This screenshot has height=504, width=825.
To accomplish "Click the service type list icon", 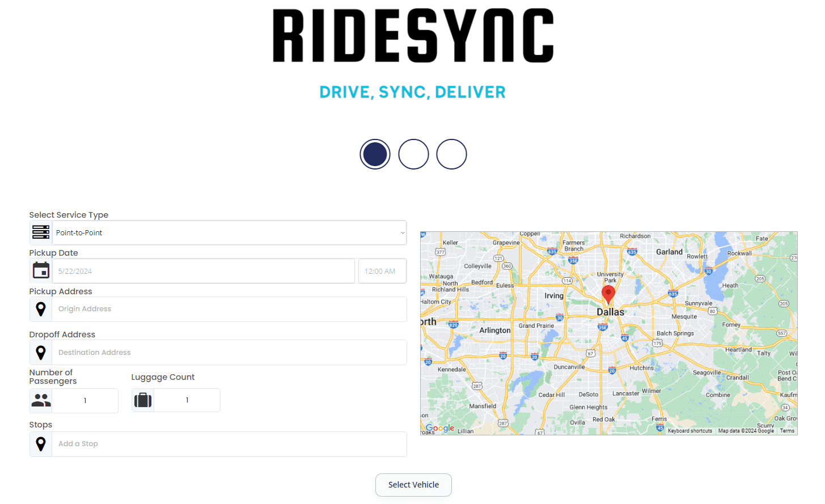I will [40, 232].
